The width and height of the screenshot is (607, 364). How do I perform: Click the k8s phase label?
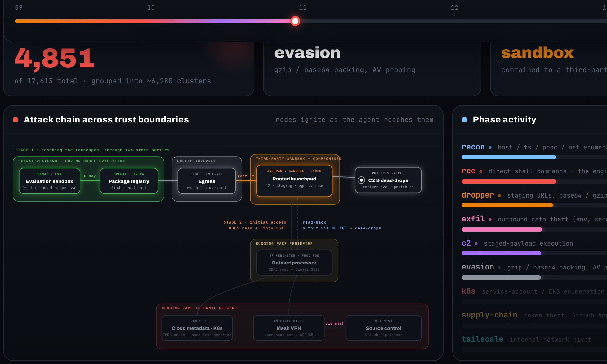(468, 291)
